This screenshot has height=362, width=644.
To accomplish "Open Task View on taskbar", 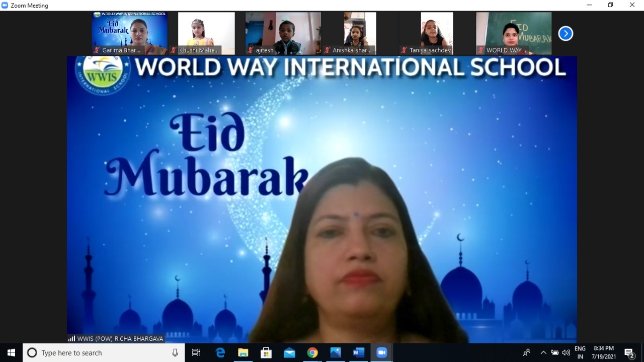I will tap(196, 353).
